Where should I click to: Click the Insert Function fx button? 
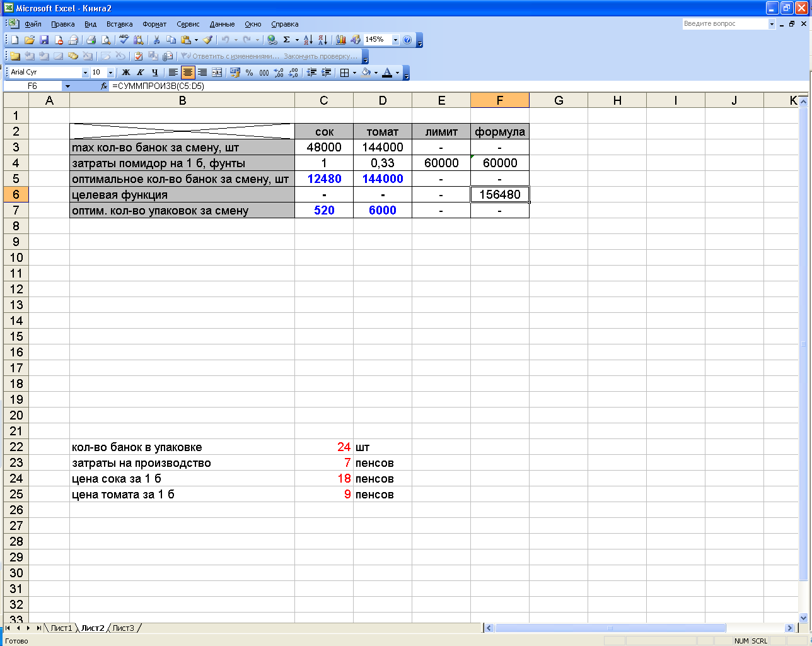(104, 86)
